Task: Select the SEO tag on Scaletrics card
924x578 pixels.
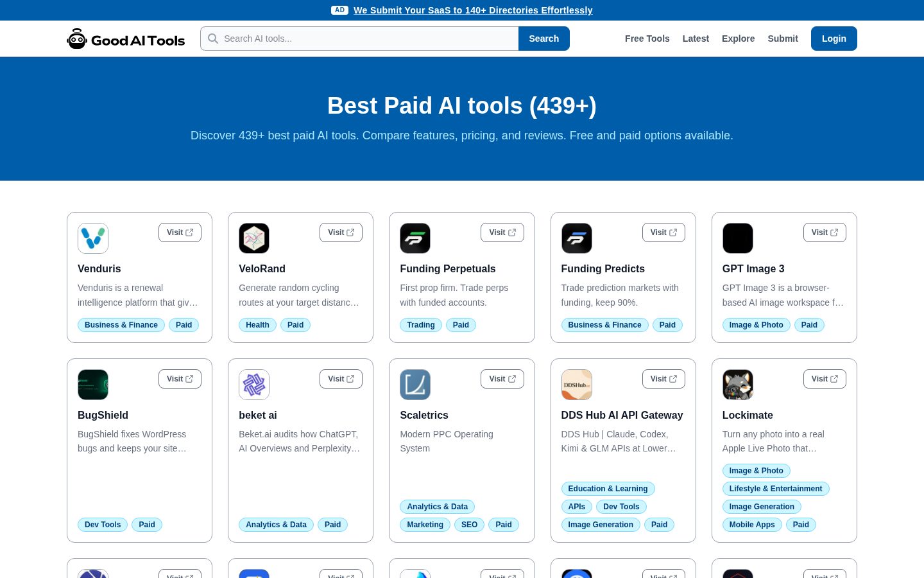Action: [x=469, y=525]
